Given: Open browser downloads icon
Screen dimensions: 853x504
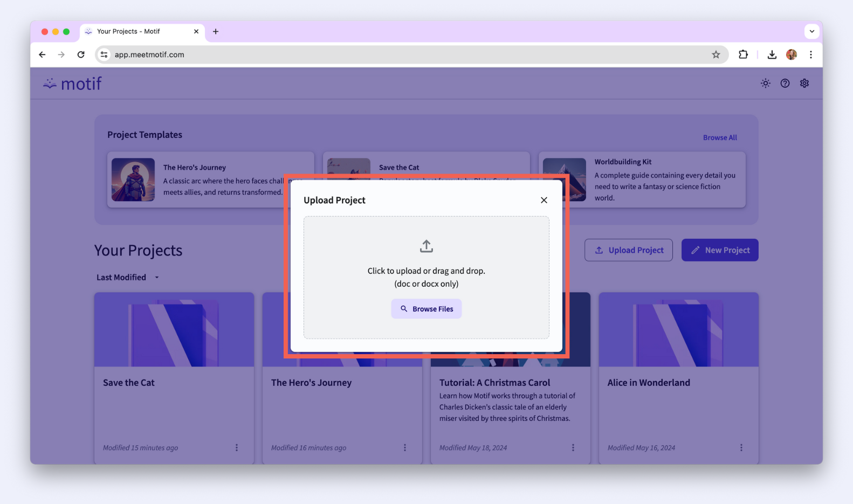Looking at the screenshot, I should [772, 54].
